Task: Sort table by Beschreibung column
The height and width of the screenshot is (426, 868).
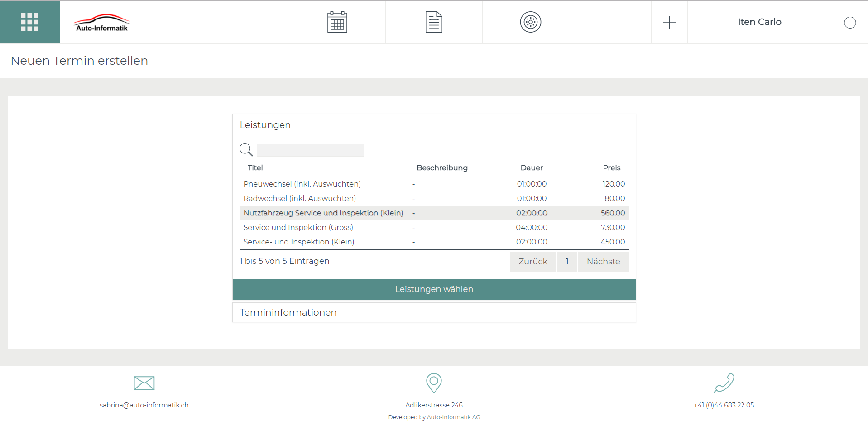Action: tap(442, 168)
